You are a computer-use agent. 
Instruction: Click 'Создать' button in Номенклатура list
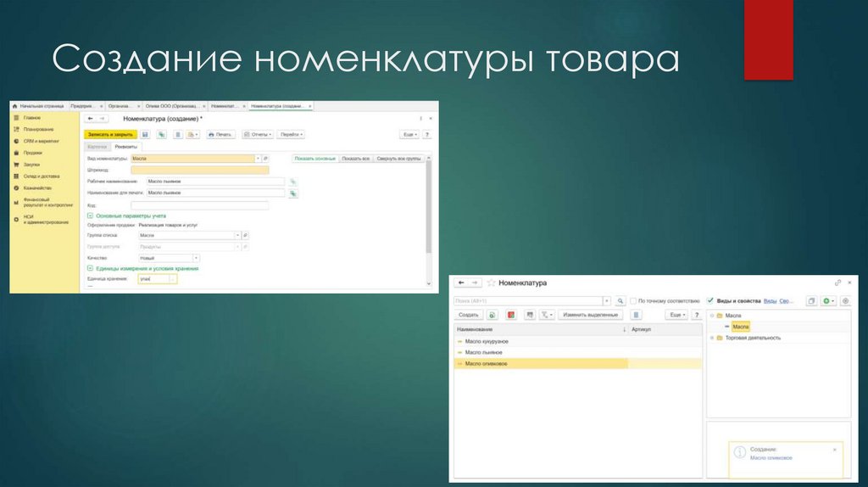tap(468, 315)
